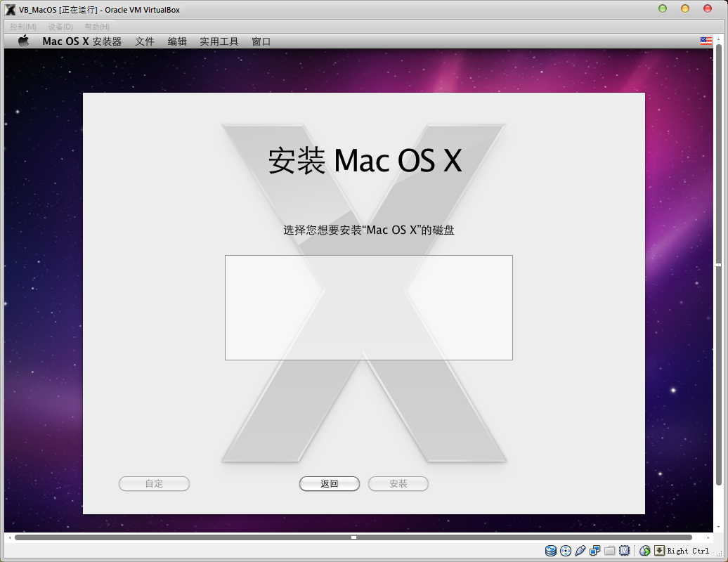This screenshot has height=562, width=728.
Task: Open the Mac OS X 安装器 menu
Action: [x=82, y=41]
